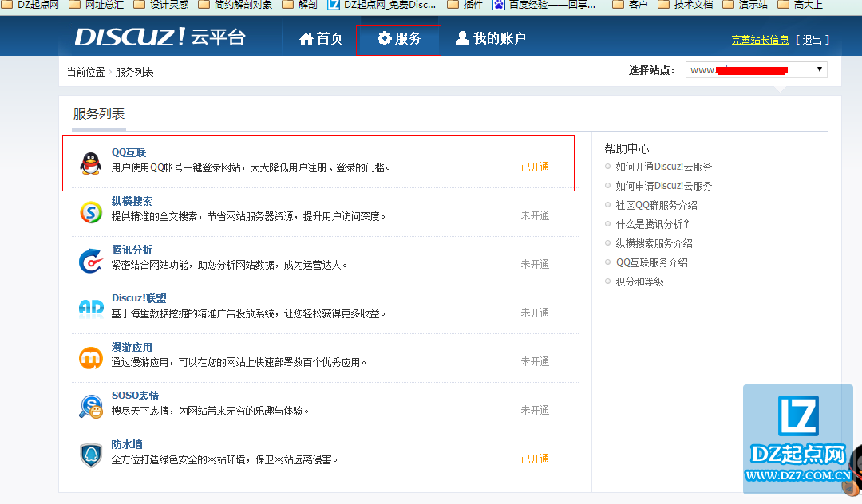Go to the 首页 navigation tab
The height and width of the screenshot is (504, 862).
click(x=321, y=38)
